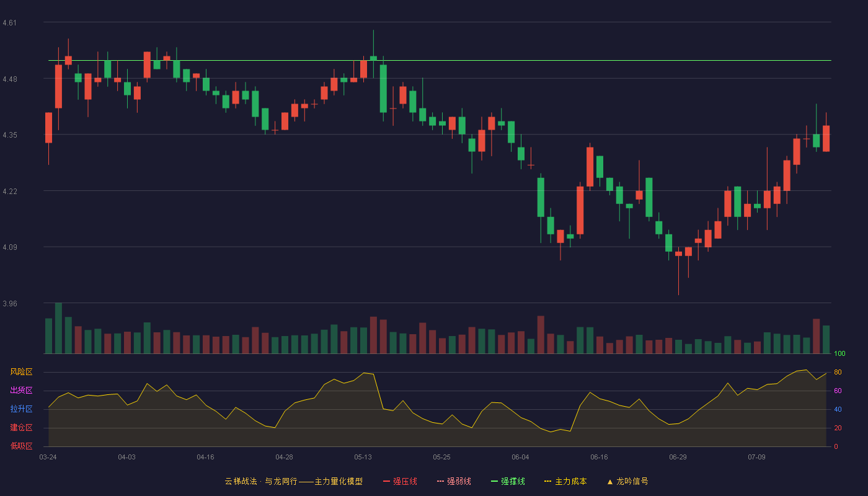
Task: Click the magenta 60 indicator scale value
Action: click(x=838, y=391)
